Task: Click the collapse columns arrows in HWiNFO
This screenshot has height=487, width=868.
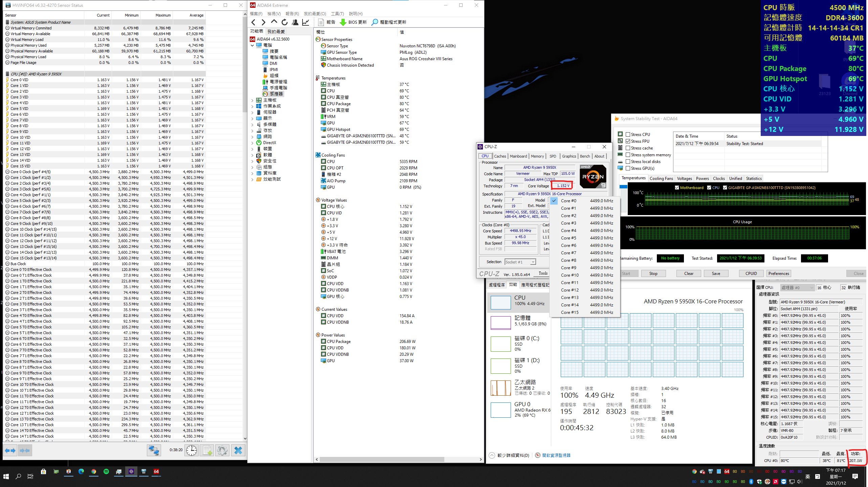Action: (25, 450)
